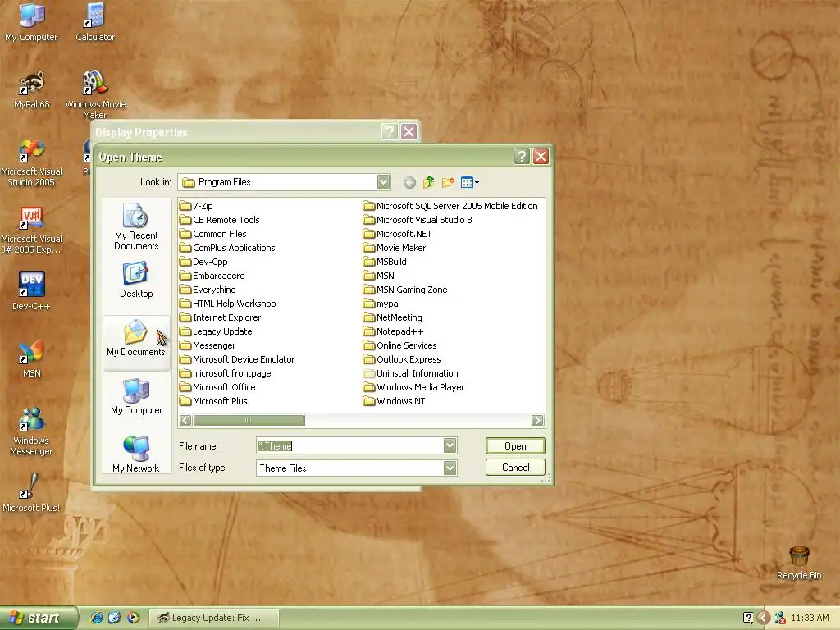Select the Legacy Update folder
Image resolution: width=840 pixels, height=630 pixels.
[x=216, y=331]
